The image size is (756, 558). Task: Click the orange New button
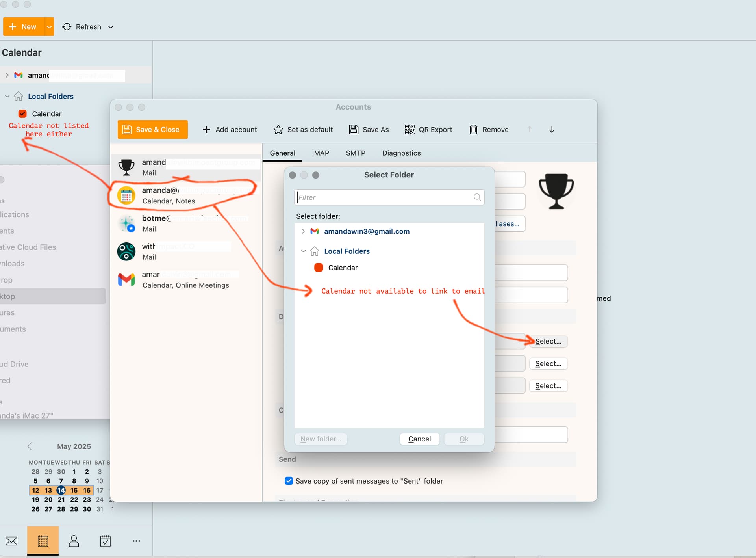coord(24,27)
